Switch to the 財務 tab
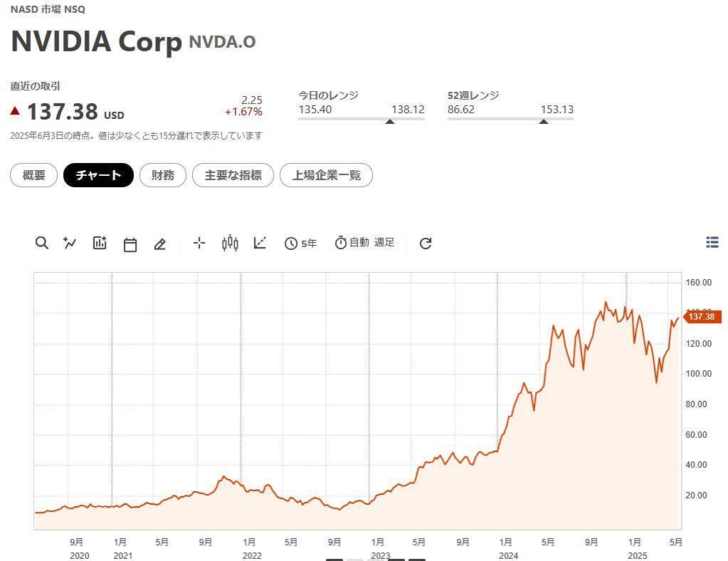728x561 pixels. coord(162,175)
